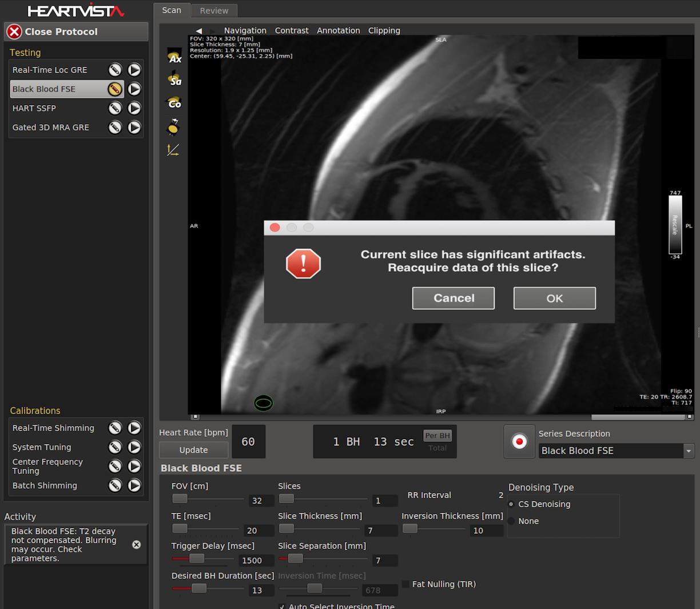
Task: Select the None denoising radio button
Action: (x=511, y=521)
